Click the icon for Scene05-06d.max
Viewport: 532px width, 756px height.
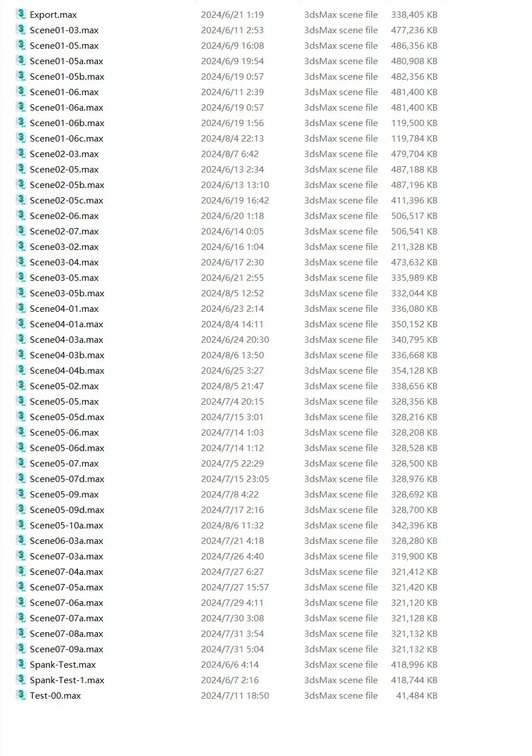coord(21,448)
